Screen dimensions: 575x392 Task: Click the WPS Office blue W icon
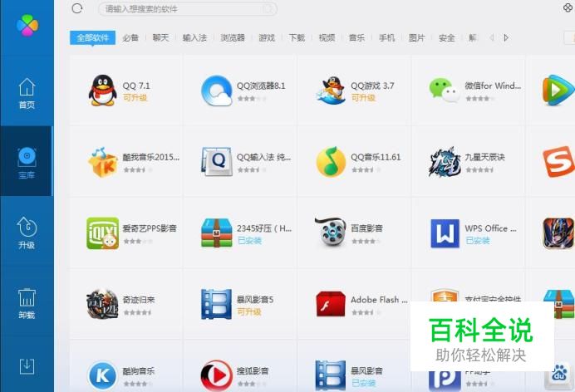point(445,233)
